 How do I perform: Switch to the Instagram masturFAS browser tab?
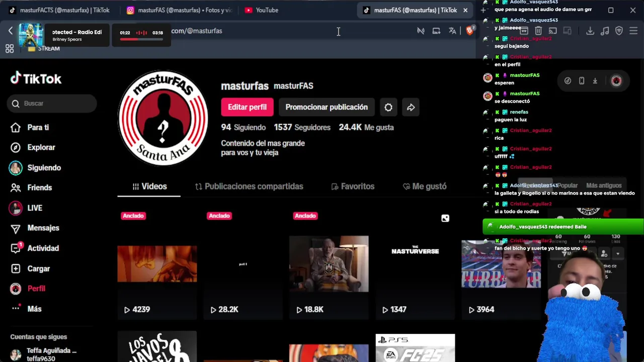coord(179,10)
